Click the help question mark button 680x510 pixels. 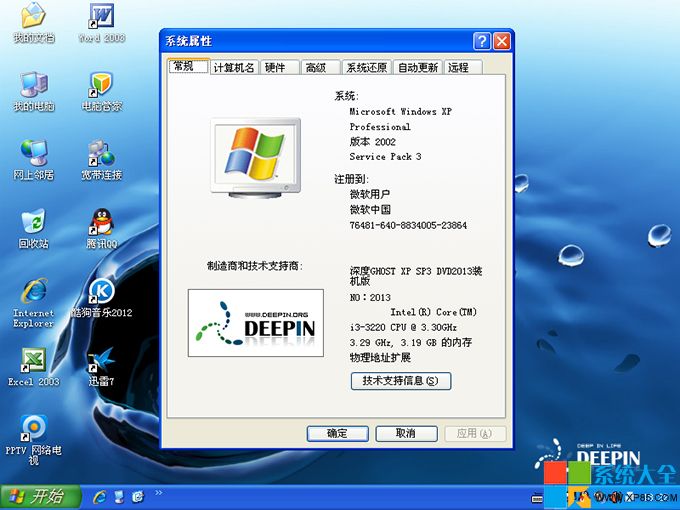[x=482, y=41]
